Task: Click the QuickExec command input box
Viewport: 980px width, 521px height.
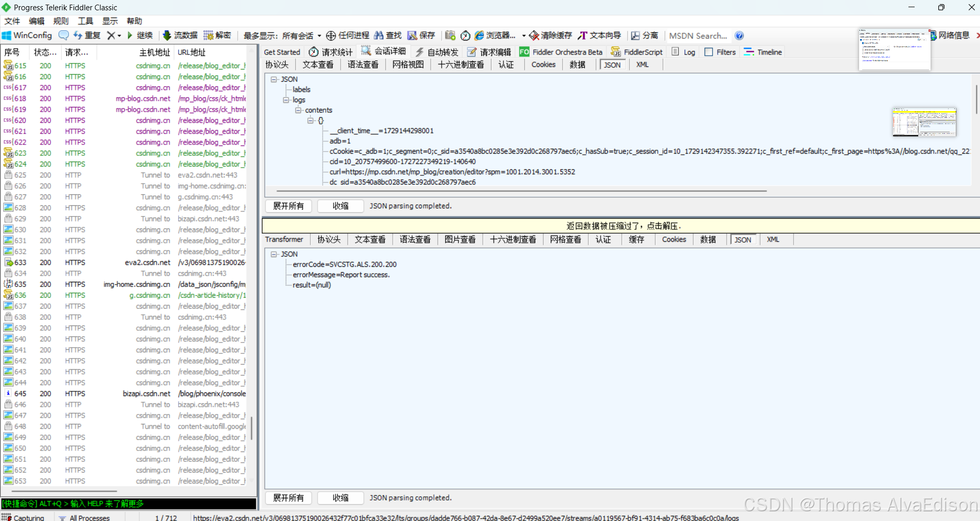Action: click(x=129, y=504)
